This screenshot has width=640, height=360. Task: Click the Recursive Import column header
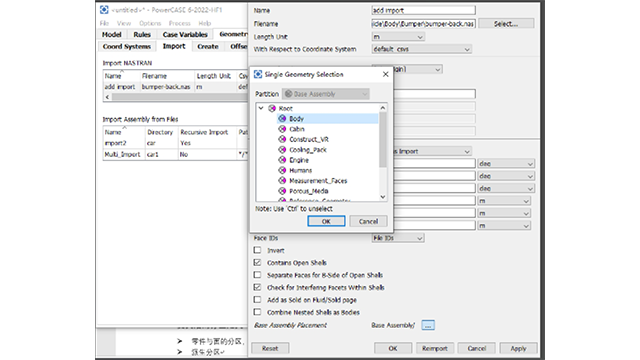coord(207,132)
